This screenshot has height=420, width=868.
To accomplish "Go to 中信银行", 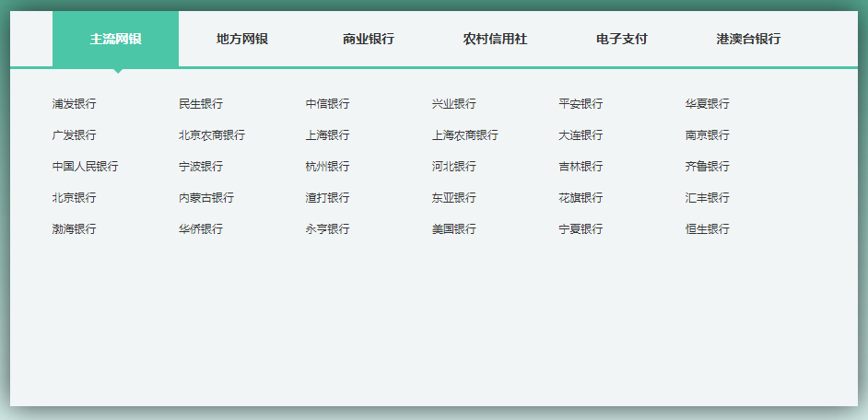I will [x=327, y=104].
